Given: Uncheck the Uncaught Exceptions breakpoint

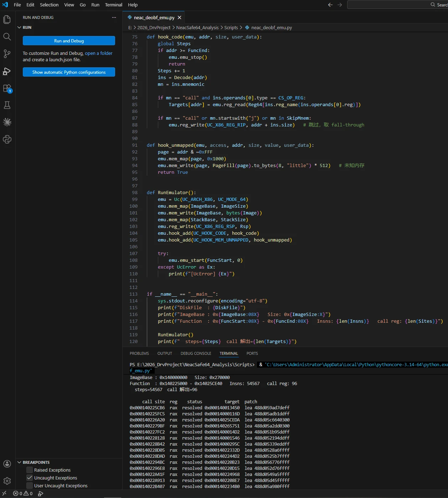Looking at the screenshot, I should [x=30, y=478].
